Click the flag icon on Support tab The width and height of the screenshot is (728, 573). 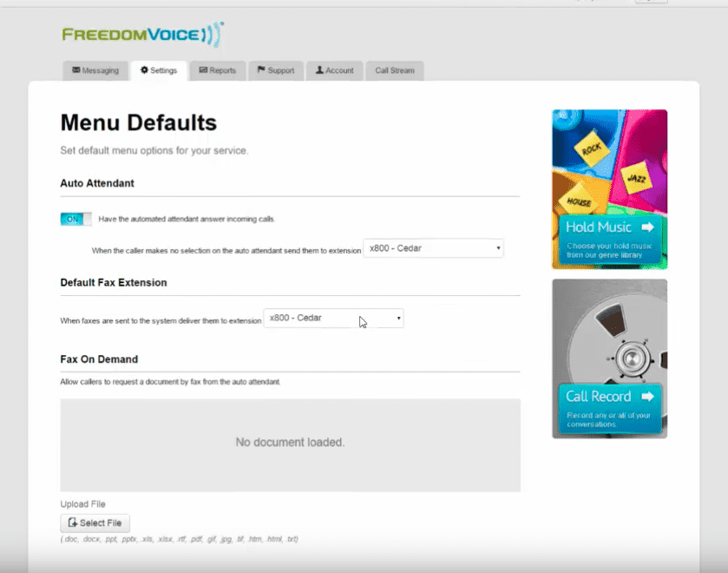point(261,70)
